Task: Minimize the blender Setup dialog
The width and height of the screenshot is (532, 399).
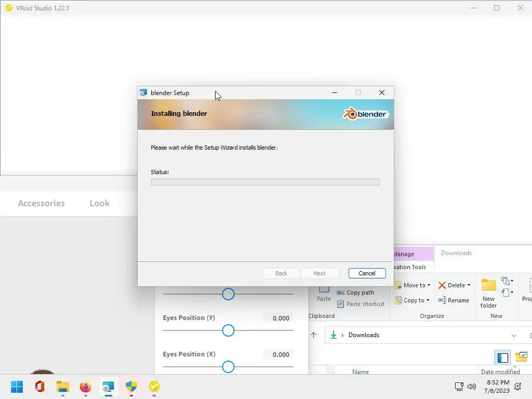Action: point(335,92)
